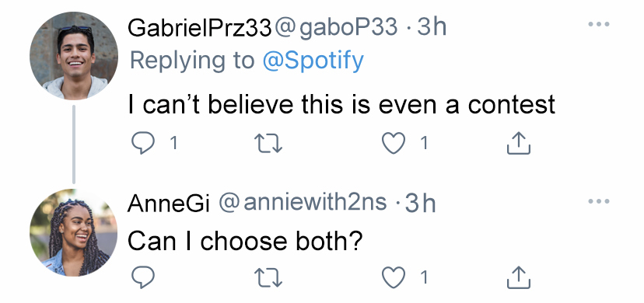The height and width of the screenshot is (303, 644).
Task: Share GabrielPrz33's tweet
Action: click(x=519, y=143)
